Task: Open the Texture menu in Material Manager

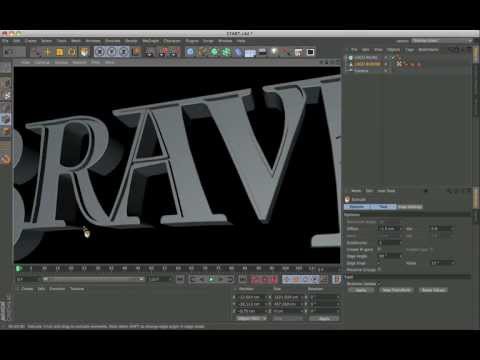Action: point(77,289)
